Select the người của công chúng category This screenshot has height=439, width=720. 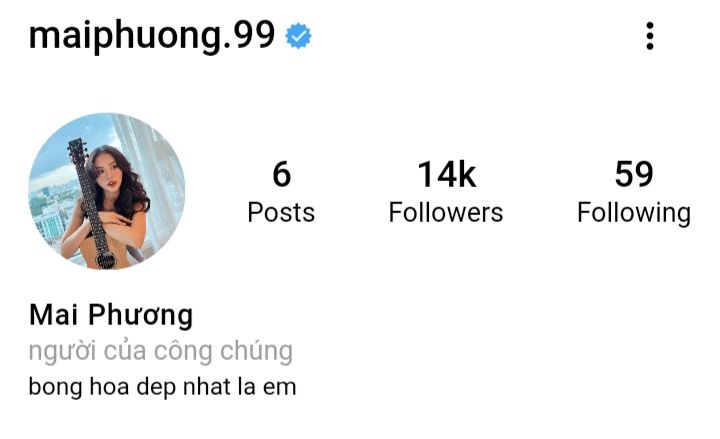(x=161, y=352)
